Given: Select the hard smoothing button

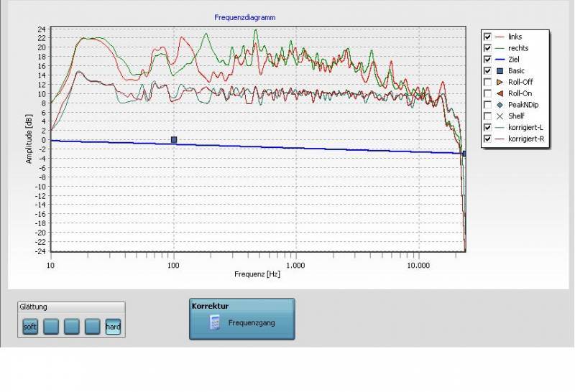Looking at the screenshot, I should point(114,327).
